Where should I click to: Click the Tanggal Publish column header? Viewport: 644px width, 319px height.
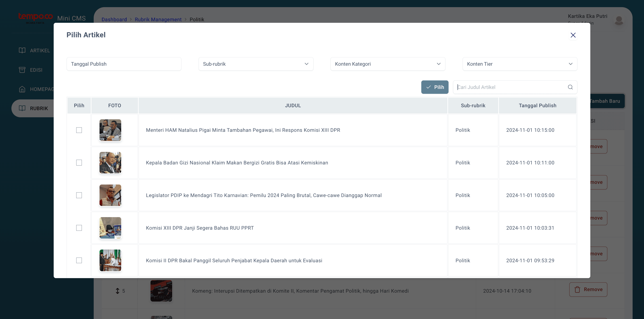click(538, 106)
